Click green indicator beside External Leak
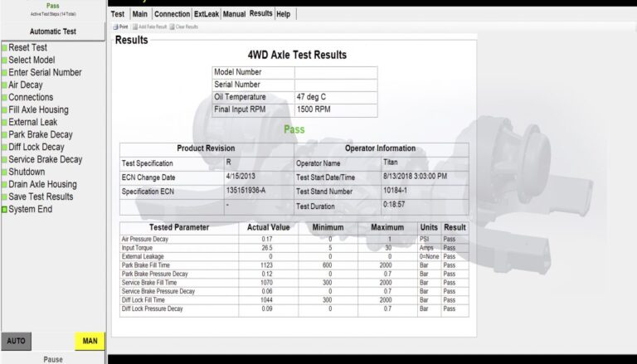Screen dimensions: 637x364 tap(4, 123)
